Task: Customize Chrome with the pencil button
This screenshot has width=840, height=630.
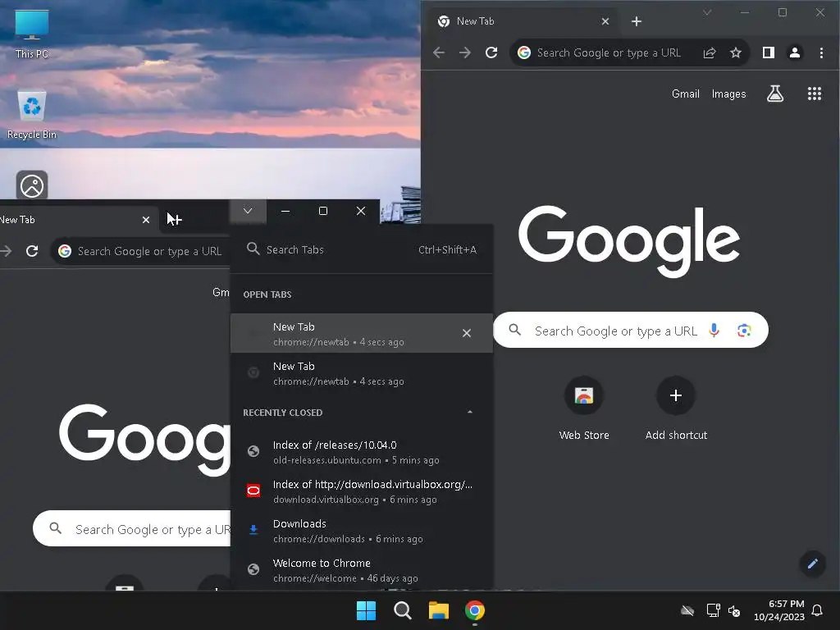Action: click(812, 564)
